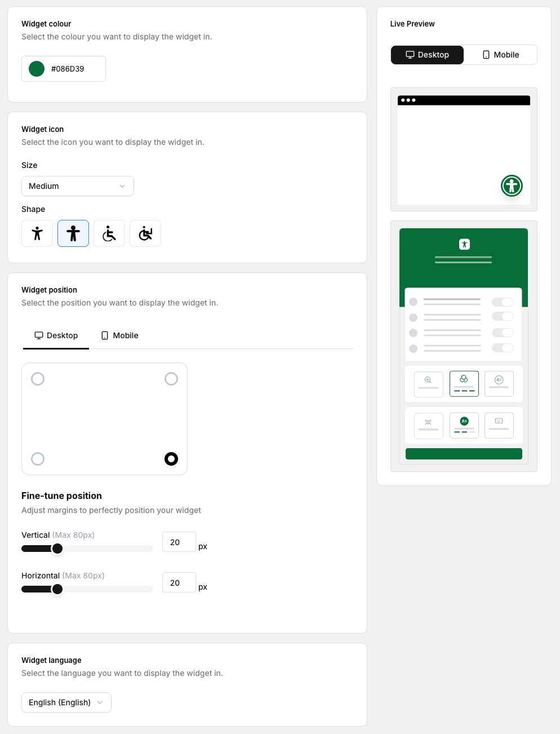Select the bold person shape icon
This screenshot has height=734, width=560.
point(73,233)
